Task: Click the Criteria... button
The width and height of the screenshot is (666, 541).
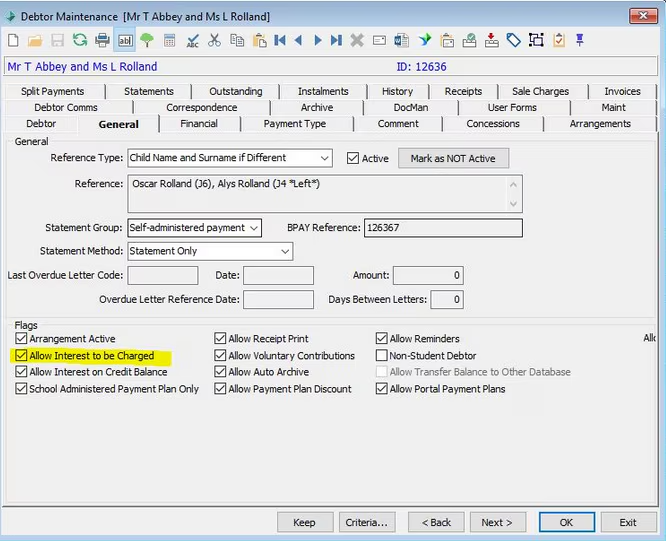Action: [367, 522]
